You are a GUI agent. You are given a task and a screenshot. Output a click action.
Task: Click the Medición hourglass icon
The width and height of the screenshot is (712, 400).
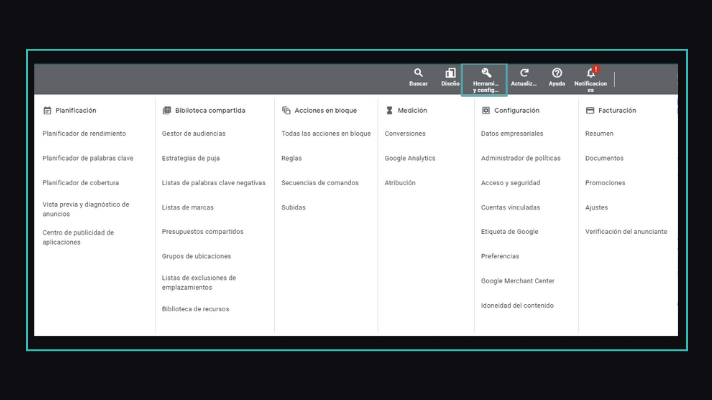tap(389, 110)
